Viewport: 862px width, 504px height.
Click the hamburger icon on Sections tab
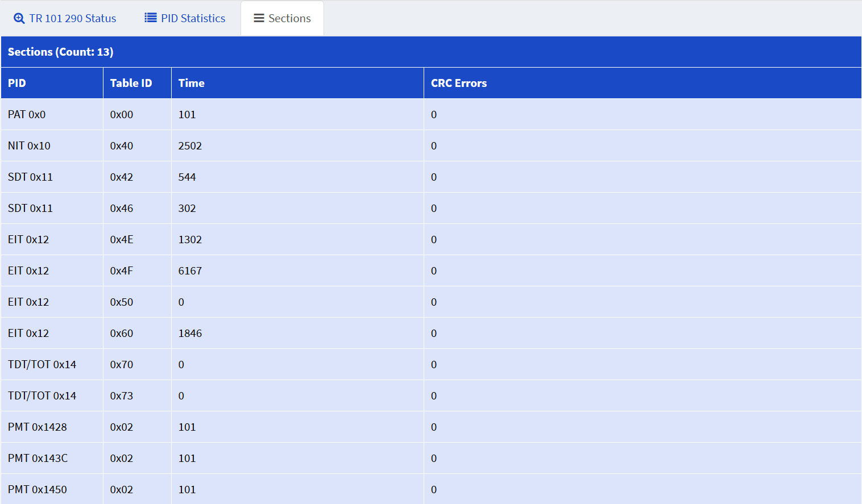[259, 18]
